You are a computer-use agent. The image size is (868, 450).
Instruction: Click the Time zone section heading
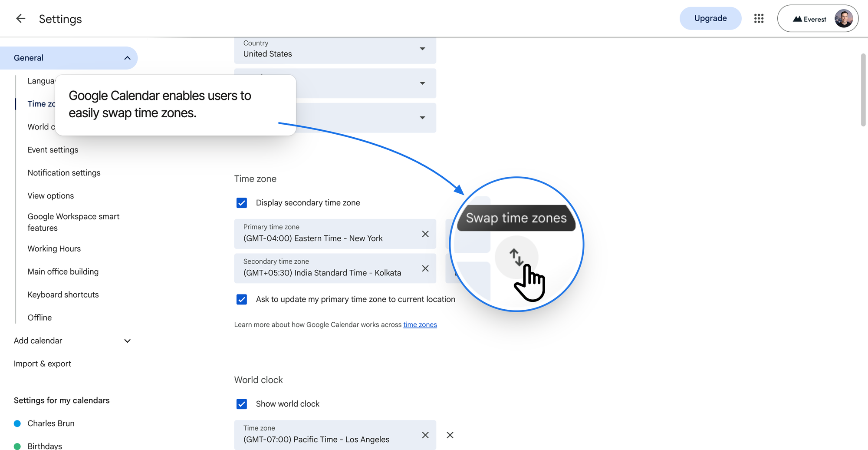(x=255, y=179)
